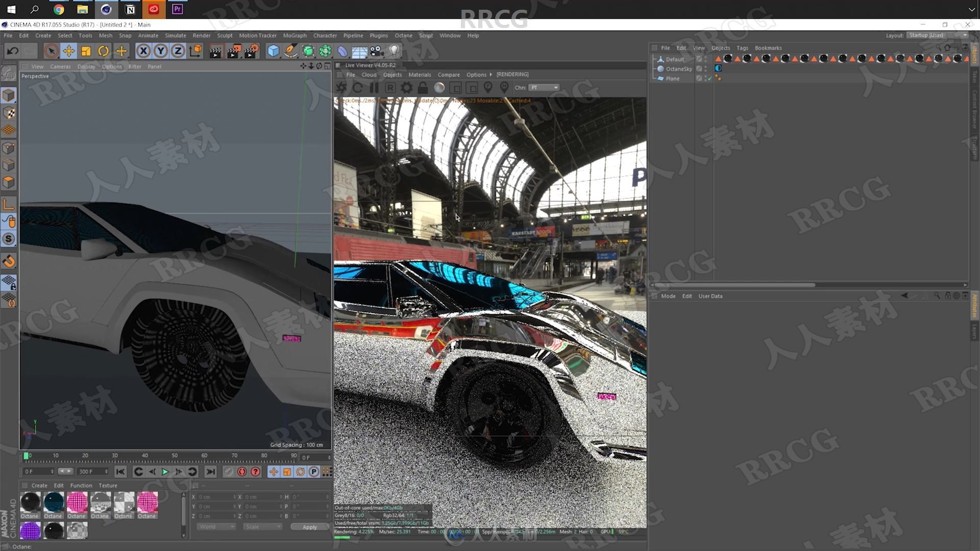Select the Scale tool in toolbar
This screenshot has width=980, height=551.
[85, 51]
